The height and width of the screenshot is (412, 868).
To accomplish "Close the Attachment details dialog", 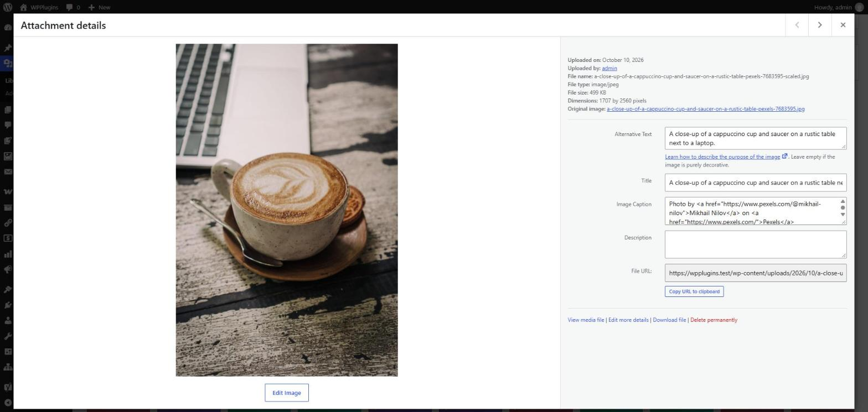I will coord(843,25).
